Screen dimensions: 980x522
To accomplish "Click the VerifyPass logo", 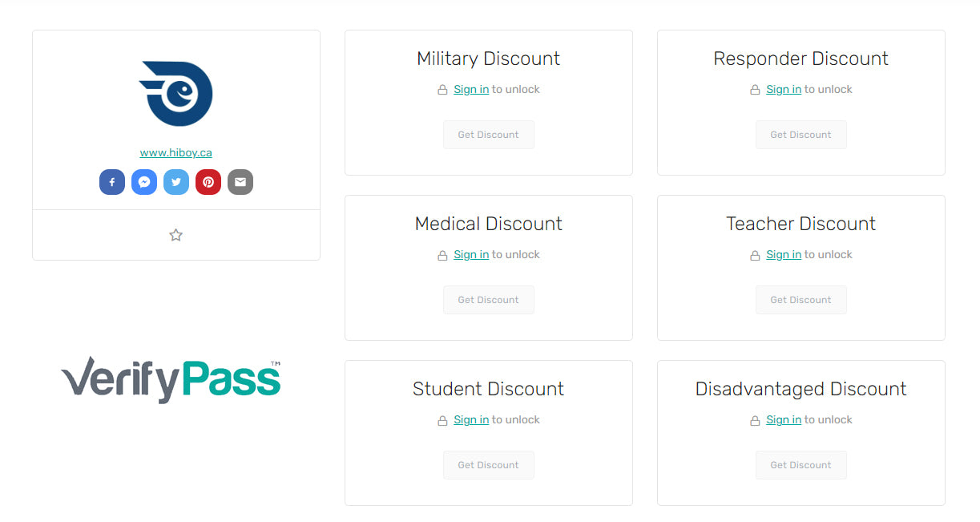I will coord(171,380).
